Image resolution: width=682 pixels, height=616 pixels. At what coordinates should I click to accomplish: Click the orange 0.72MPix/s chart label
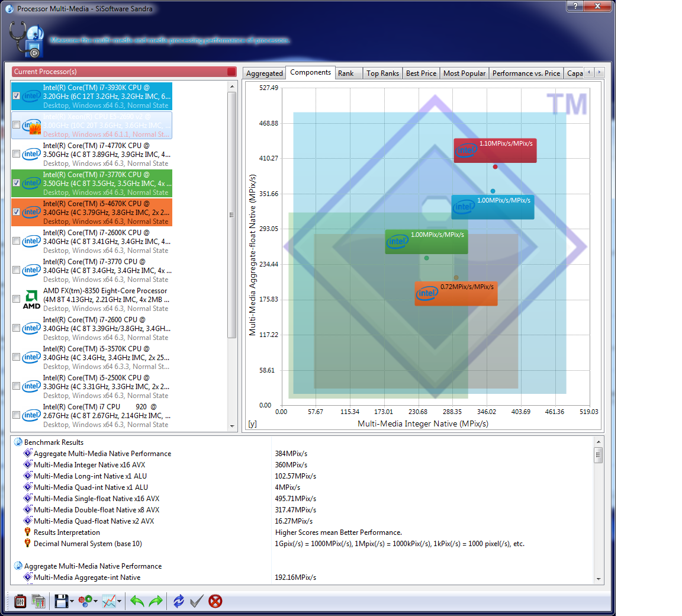pyautogui.click(x=456, y=294)
